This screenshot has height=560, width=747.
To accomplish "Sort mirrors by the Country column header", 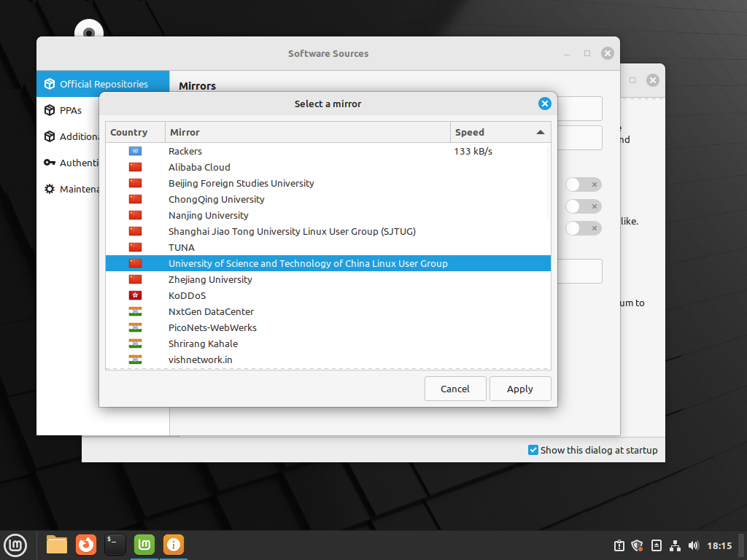I will tap(135, 132).
